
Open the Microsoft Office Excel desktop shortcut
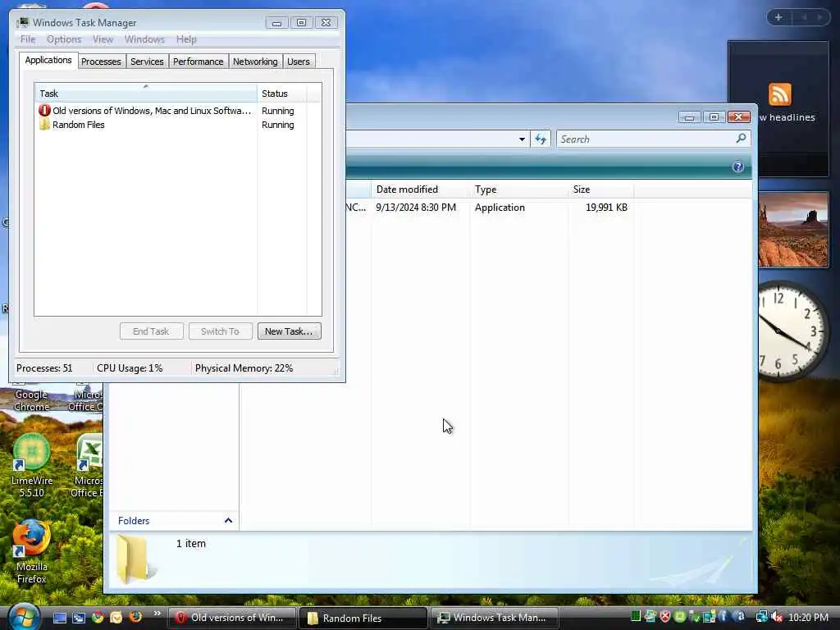[89, 465]
